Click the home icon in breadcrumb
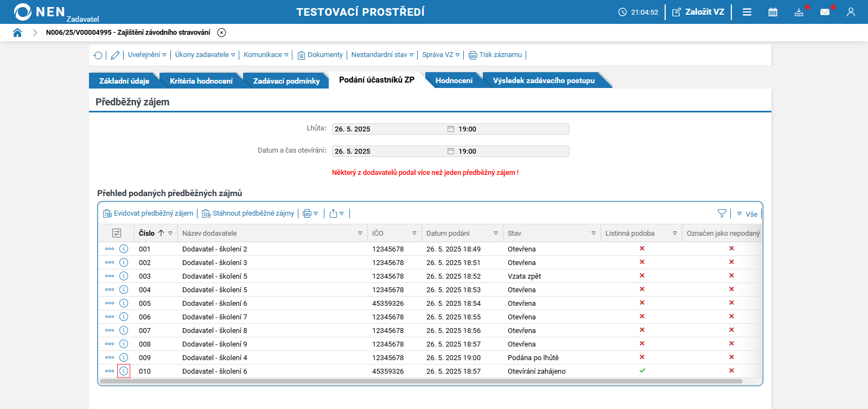Image resolution: width=868 pixels, height=409 pixels. [x=17, y=33]
